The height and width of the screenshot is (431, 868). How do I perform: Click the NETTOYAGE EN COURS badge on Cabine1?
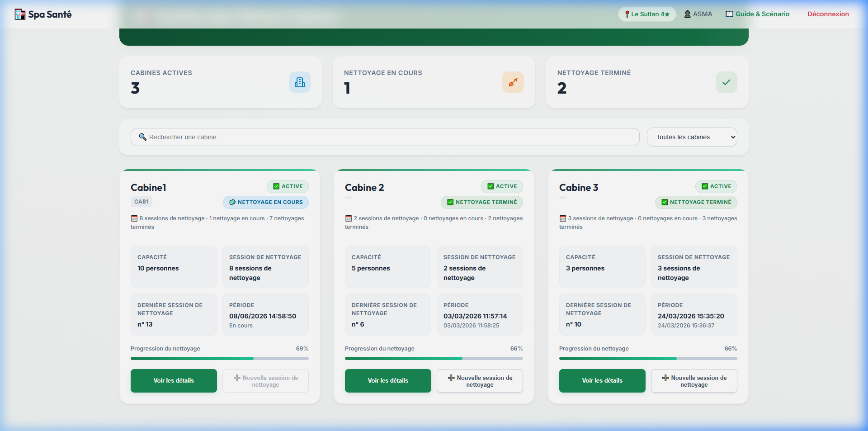[x=266, y=202]
